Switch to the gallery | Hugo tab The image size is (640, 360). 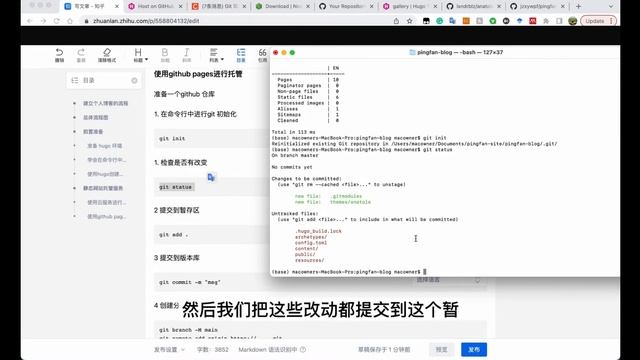(x=410, y=6)
